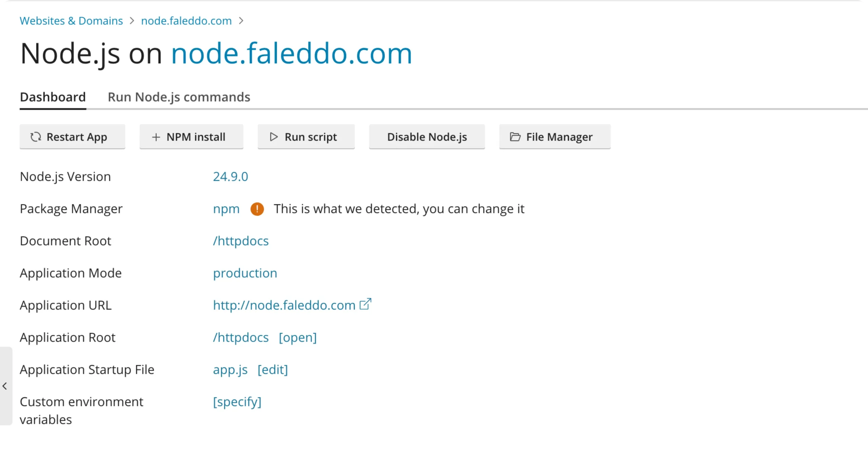Screen dimensions: 868x462
Task: Go to Websites & Domains breadcrumb
Action: point(71,21)
